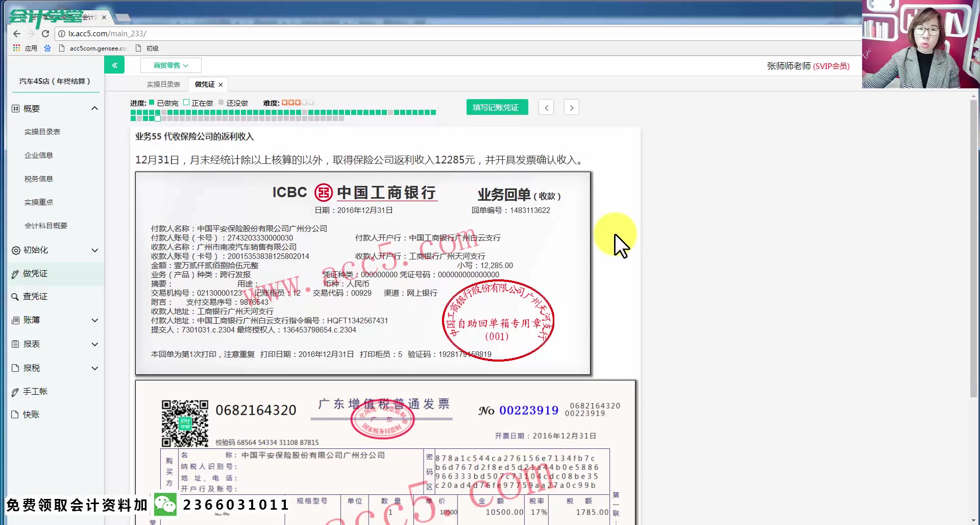The image size is (980, 525).
Task: Open the acc5com.gensee bookmark
Action: click(x=93, y=49)
